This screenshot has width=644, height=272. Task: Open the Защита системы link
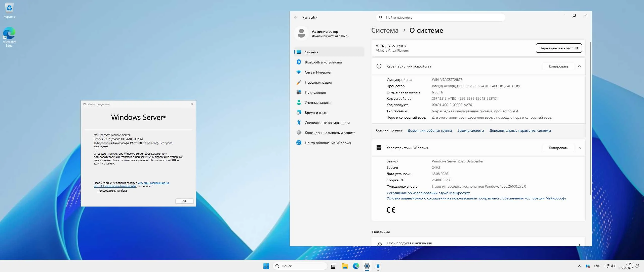pyautogui.click(x=470, y=130)
